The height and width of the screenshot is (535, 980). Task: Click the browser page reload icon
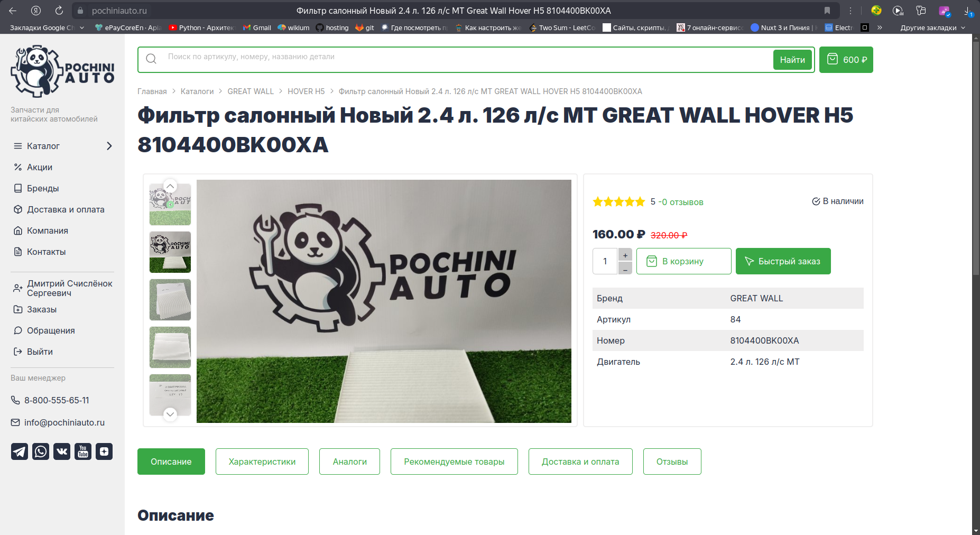coord(59,11)
